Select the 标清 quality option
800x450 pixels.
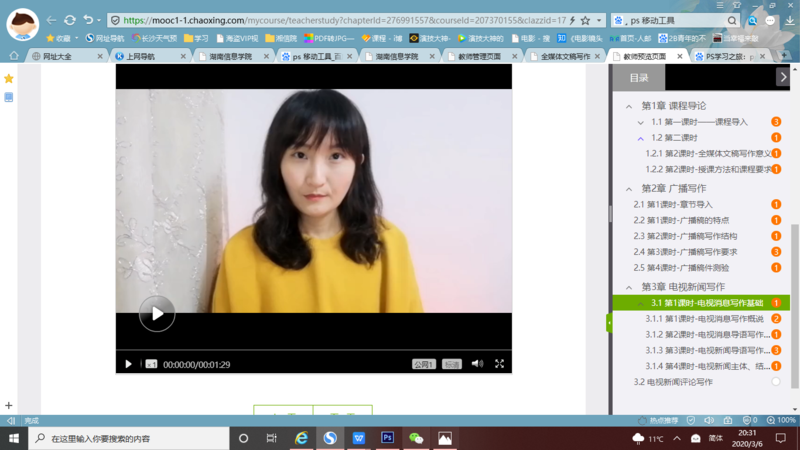pyautogui.click(x=452, y=364)
